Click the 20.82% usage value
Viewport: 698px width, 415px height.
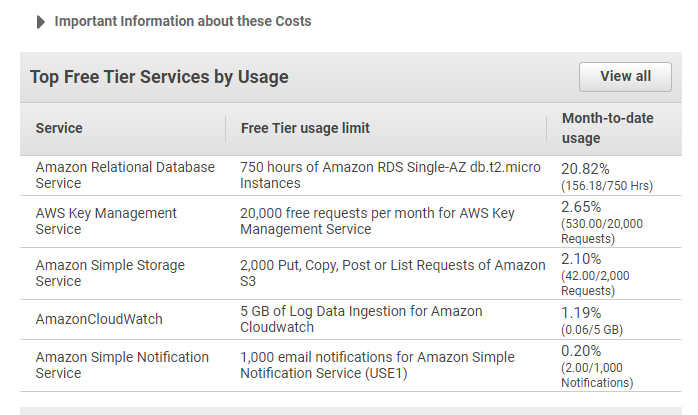(585, 169)
